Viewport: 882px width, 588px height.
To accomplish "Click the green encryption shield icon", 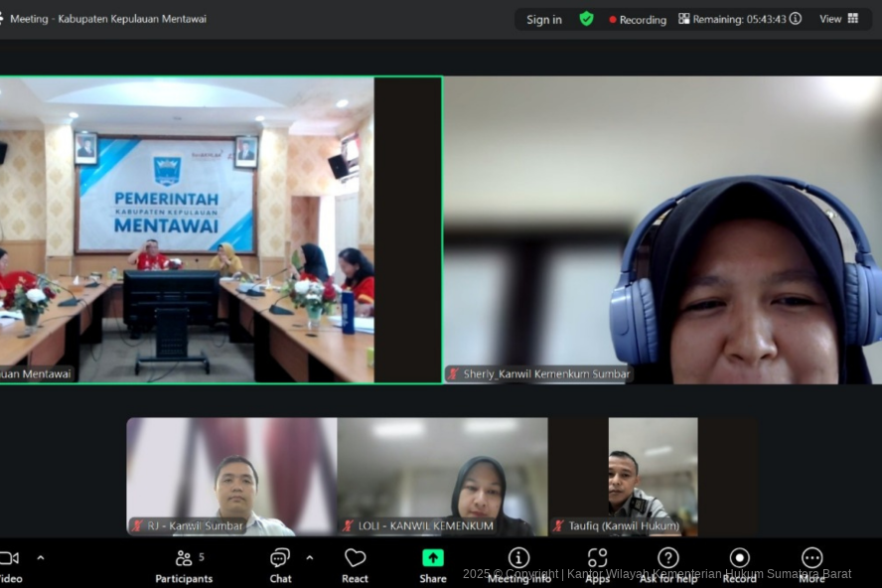I will click(x=586, y=19).
